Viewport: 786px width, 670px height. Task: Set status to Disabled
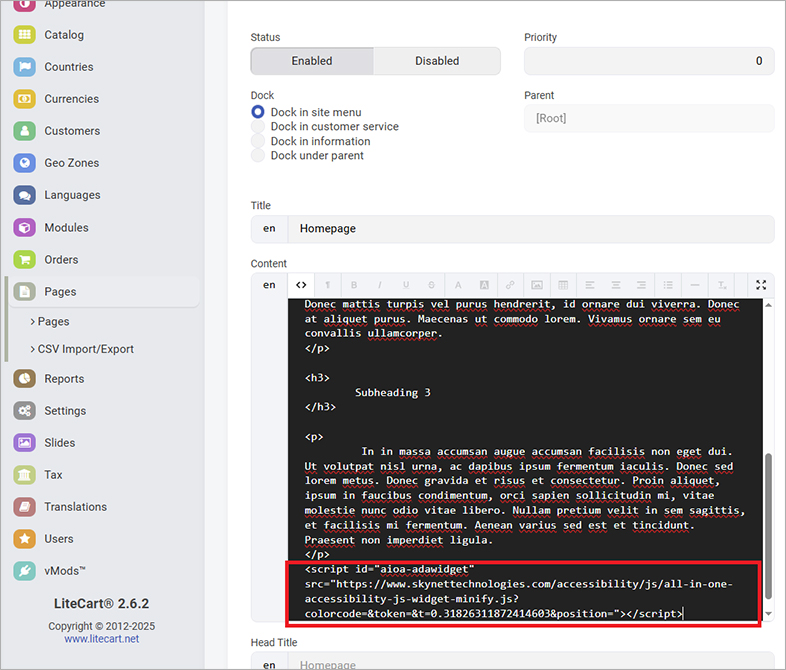click(x=437, y=61)
